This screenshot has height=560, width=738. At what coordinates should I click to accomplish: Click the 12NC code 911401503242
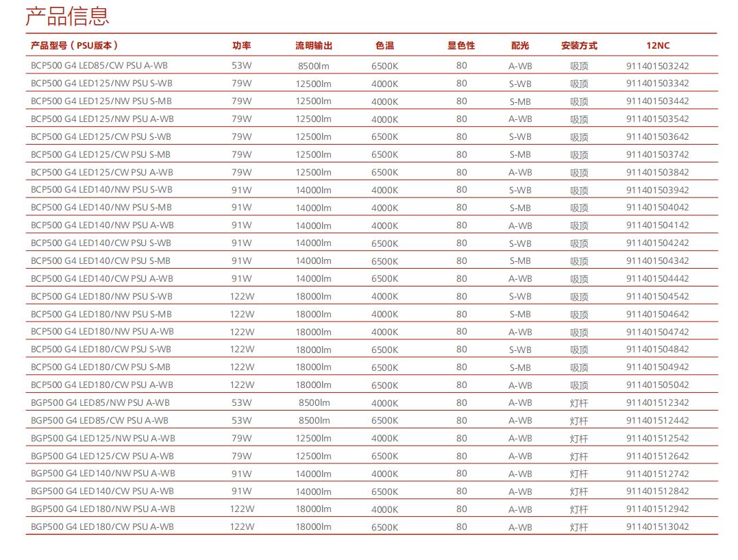[x=657, y=66]
